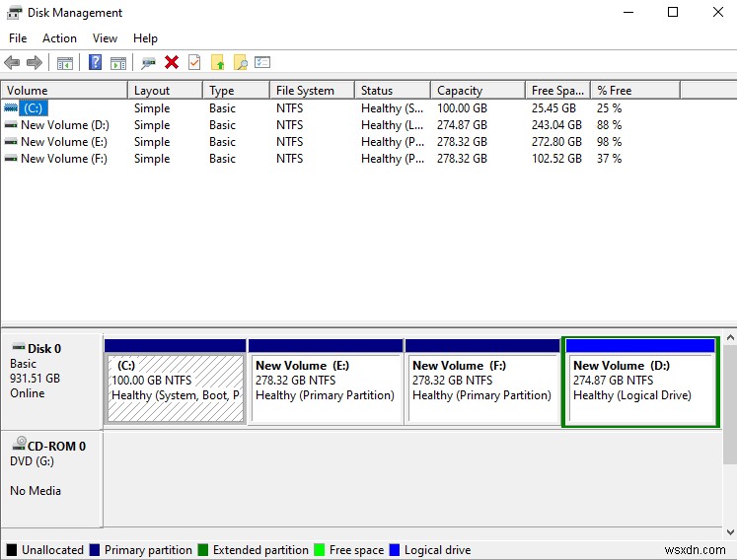737x560 pixels.
Task: Click the dark blue Primary partition legend swatch
Action: tap(95, 550)
